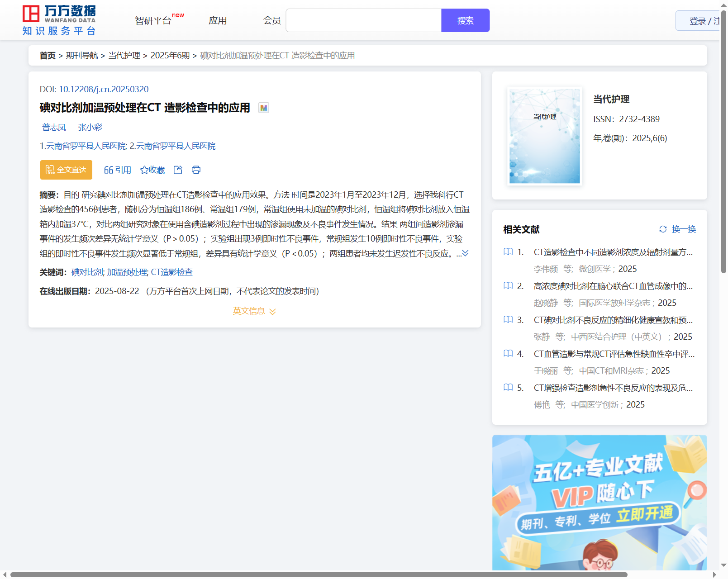Screen dimensions: 728x579
Task: Add article to favorites with star 收藏
Action: point(152,170)
